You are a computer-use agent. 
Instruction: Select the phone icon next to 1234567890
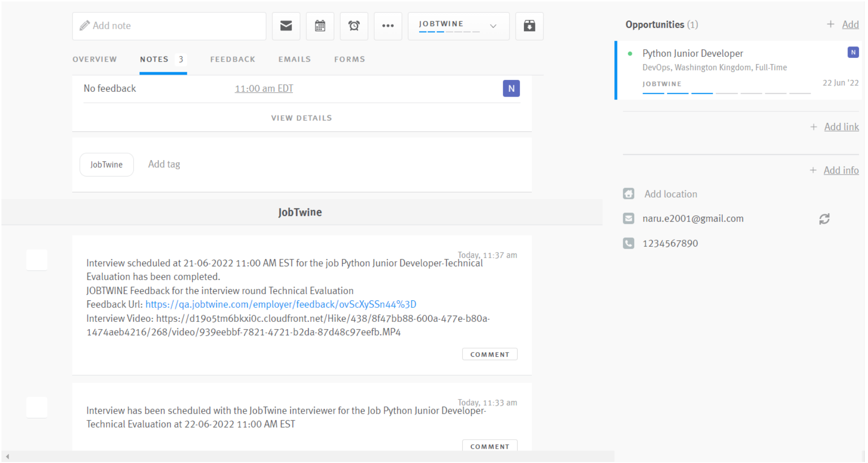(629, 243)
